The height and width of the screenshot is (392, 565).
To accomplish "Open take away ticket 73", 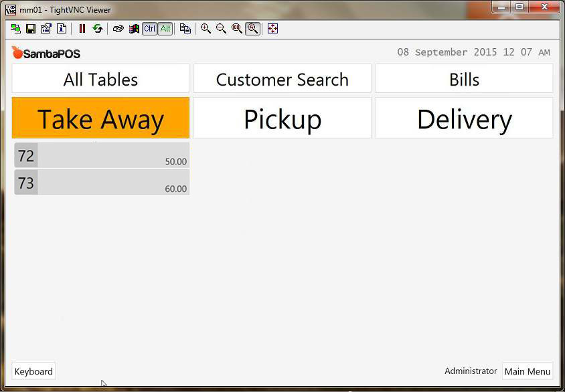I will point(102,183).
